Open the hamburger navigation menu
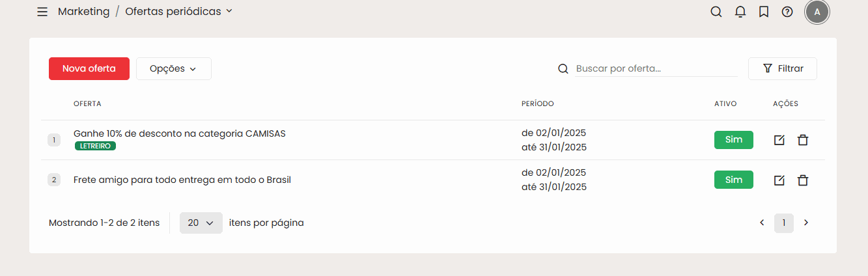The height and width of the screenshot is (276, 868). click(42, 12)
